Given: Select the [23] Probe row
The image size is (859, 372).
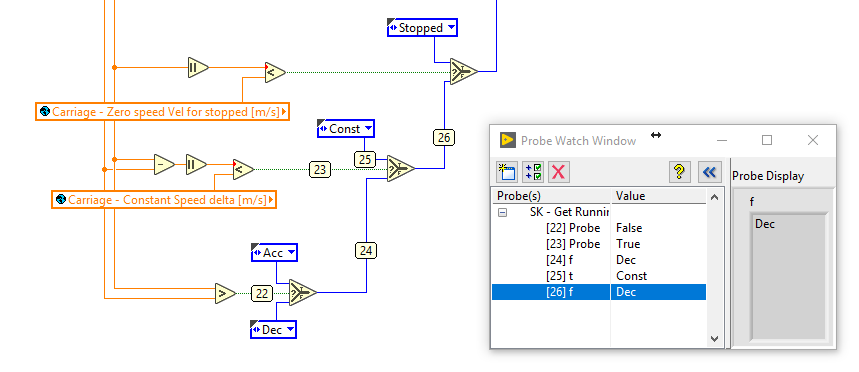Looking at the screenshot, I should pos(599,244).
